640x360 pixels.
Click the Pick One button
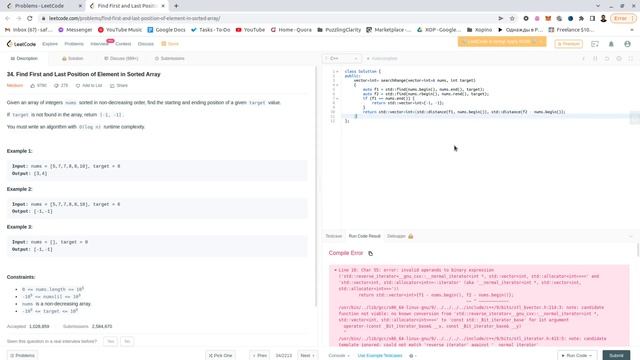(220, 356)
